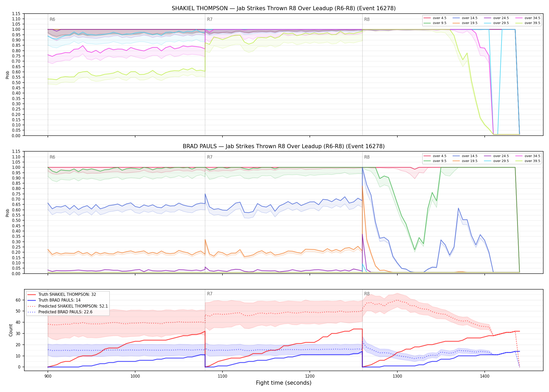
Task: Click the R6 round marker in the Pauls chart
Action: (x=52, y=157)
